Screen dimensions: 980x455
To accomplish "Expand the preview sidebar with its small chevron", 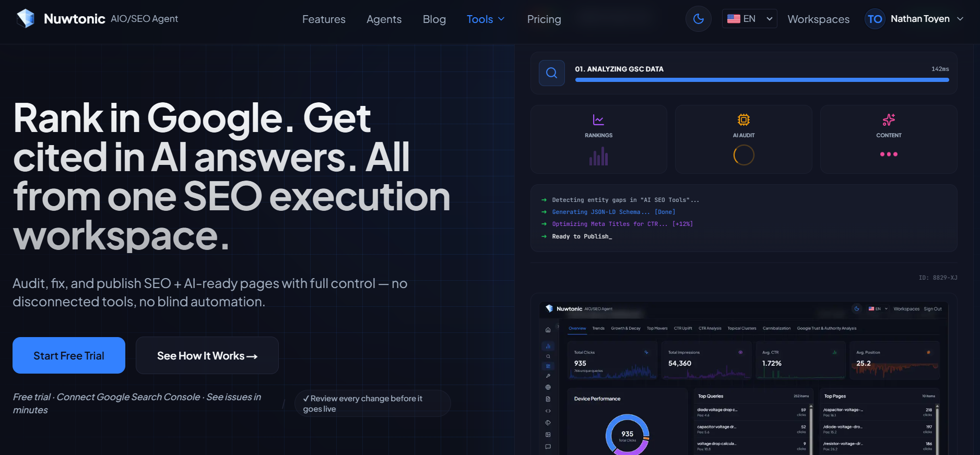I will click(x=558, y=327).
